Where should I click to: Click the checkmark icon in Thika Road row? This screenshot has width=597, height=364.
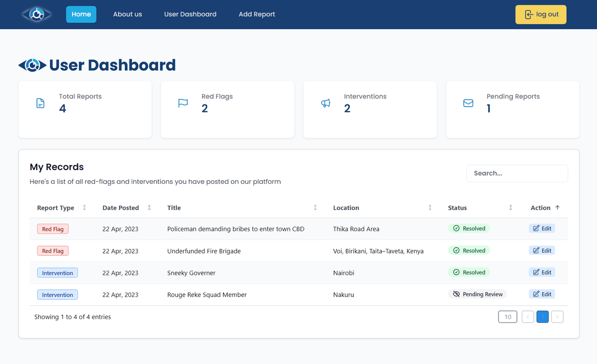pos(456,229)
